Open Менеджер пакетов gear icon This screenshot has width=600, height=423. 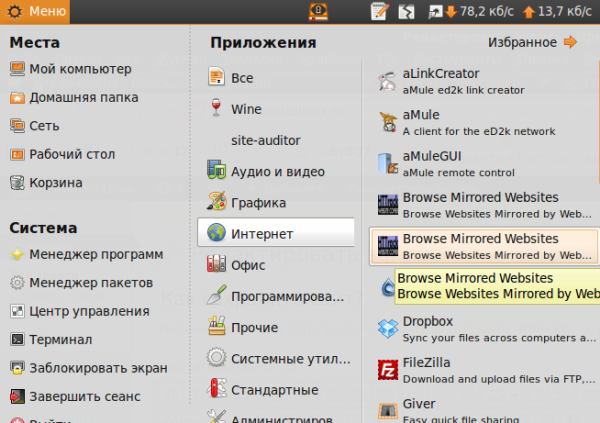pyautogui.click(x=17, y=283)
